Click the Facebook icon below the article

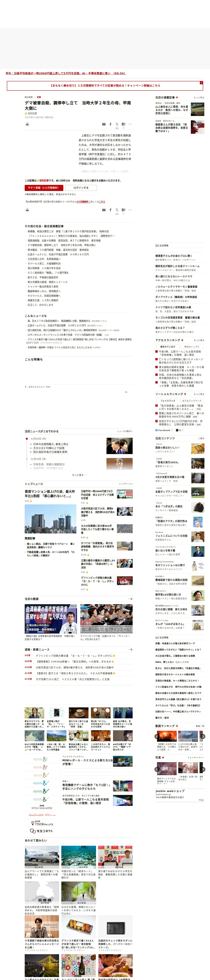(x=111, y=210)
